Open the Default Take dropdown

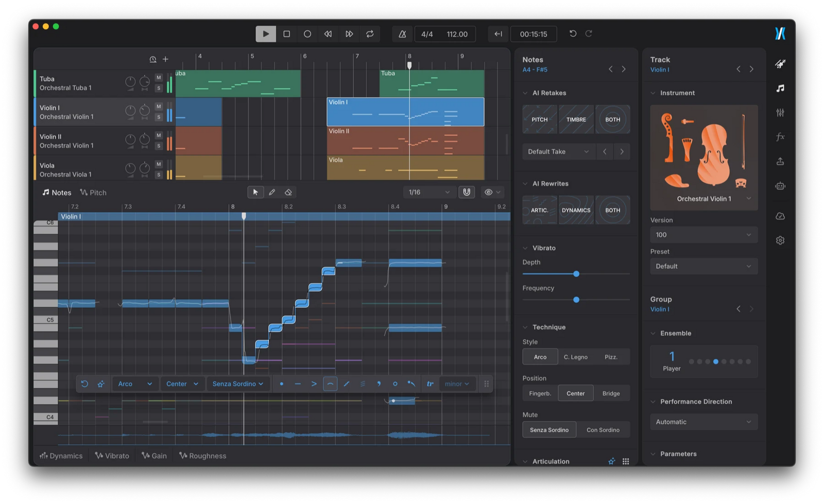(558, 152)
